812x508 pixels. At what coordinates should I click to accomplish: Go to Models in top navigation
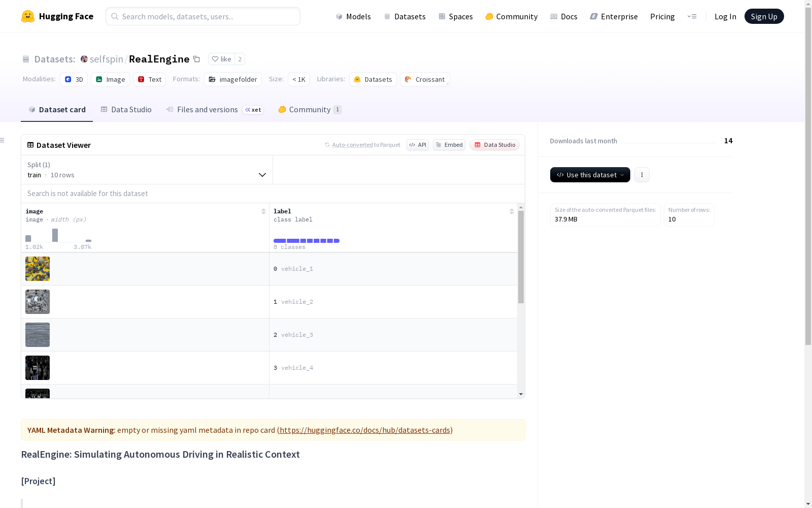pyautogui.click(x=353, y=16)
